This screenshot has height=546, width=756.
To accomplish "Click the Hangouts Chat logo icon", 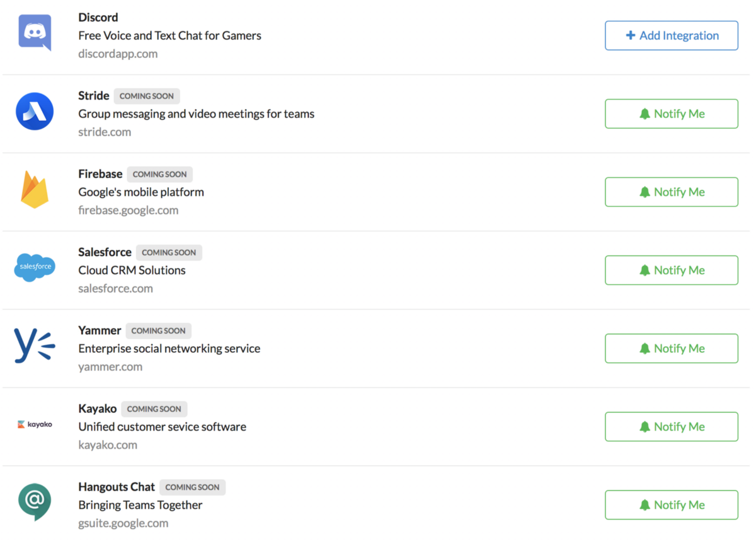I will pyautogui.click(x=35, y=501).
